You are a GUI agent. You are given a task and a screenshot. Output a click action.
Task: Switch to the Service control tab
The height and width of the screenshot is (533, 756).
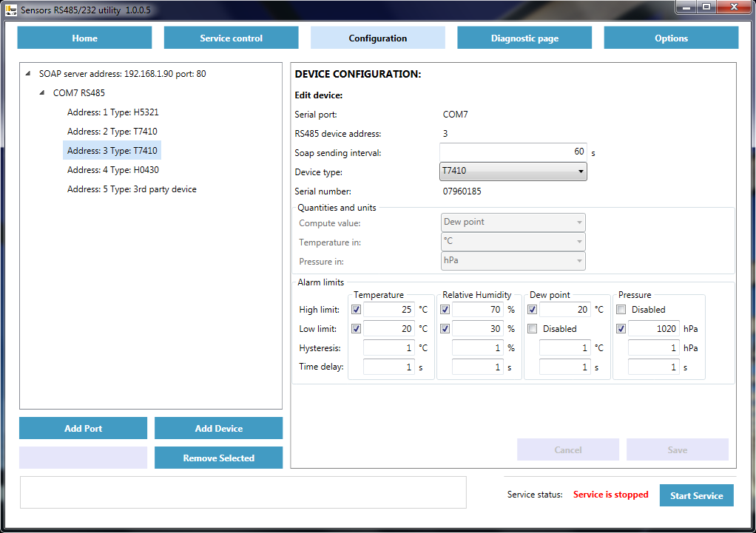point(231,38)
